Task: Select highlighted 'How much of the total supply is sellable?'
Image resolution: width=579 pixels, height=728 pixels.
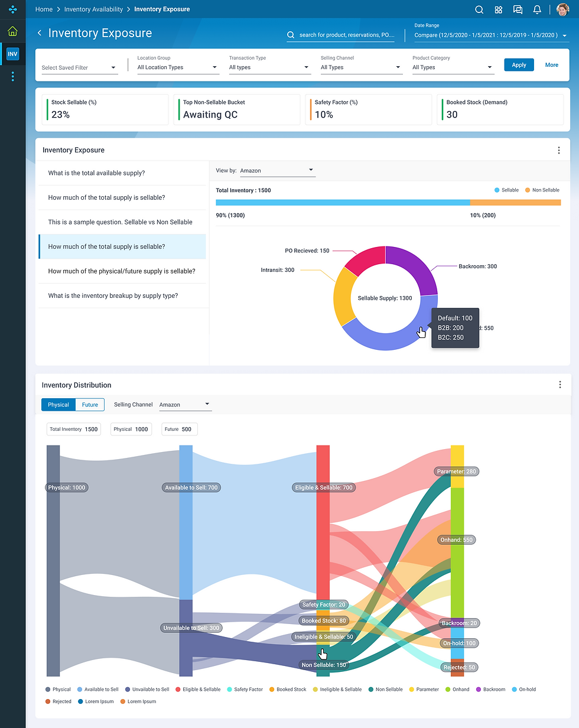Action: 122,246
